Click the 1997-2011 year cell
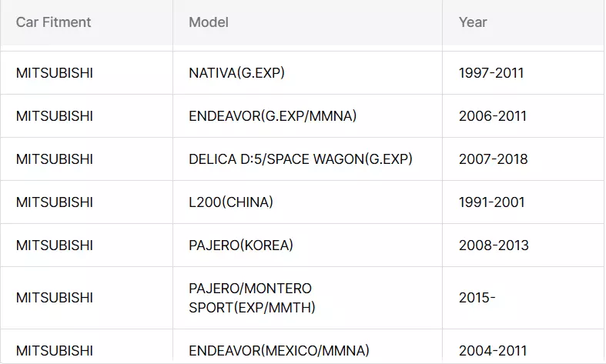This screenshot has width=606, height=364. coord(491,73)
